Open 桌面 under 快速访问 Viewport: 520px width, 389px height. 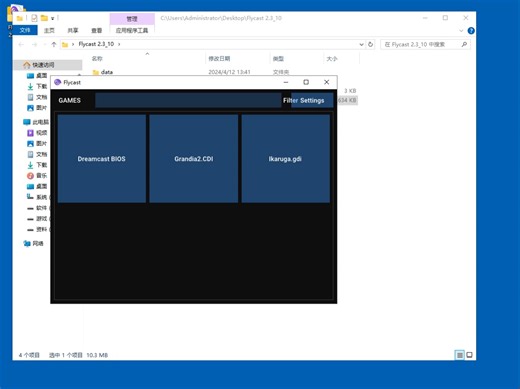click(42, 76)
